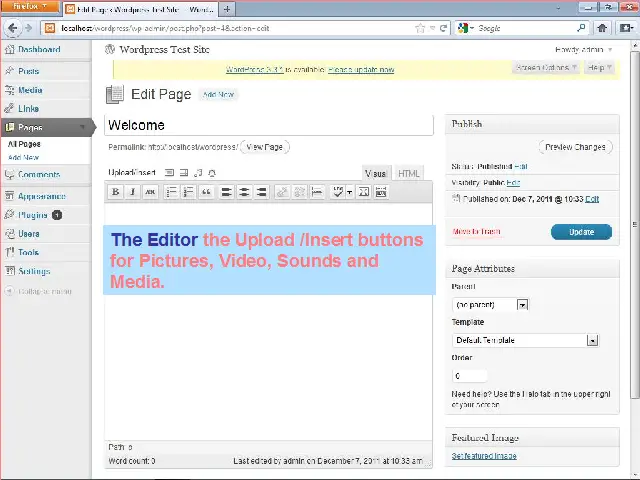Go to the browser Home page icon
The image size is (640, 480).
[602, 28]
